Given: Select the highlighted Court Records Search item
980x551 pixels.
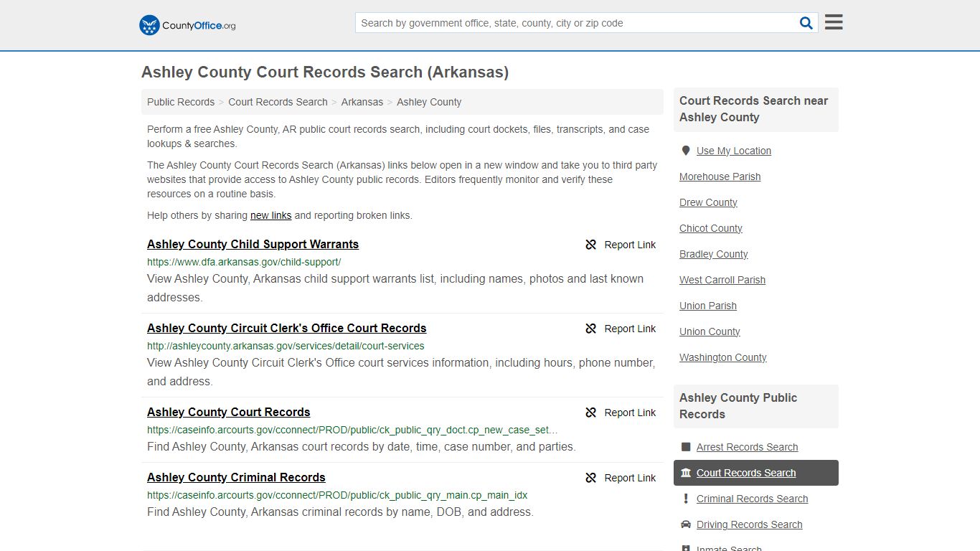Looking at the screenshot, I should point(756,473).
